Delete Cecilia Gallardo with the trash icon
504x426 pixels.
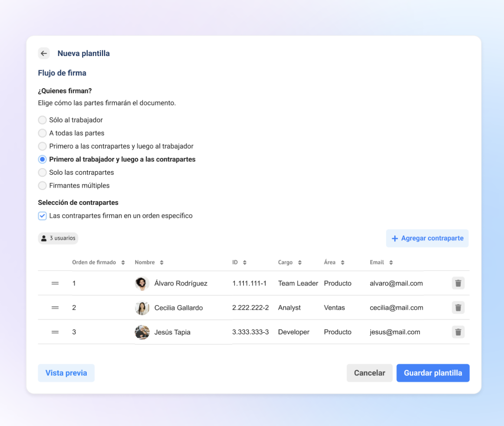click(458, 308)
